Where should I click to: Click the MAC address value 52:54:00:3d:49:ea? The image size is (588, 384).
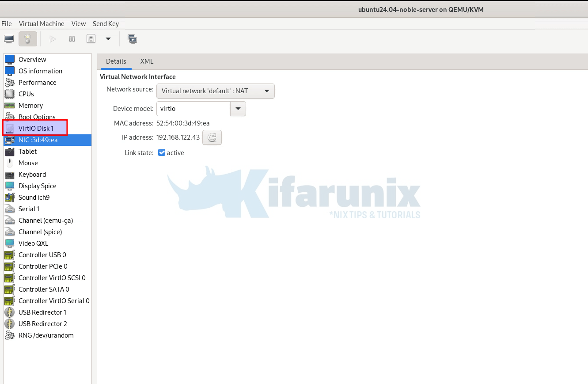click(183, 123)
